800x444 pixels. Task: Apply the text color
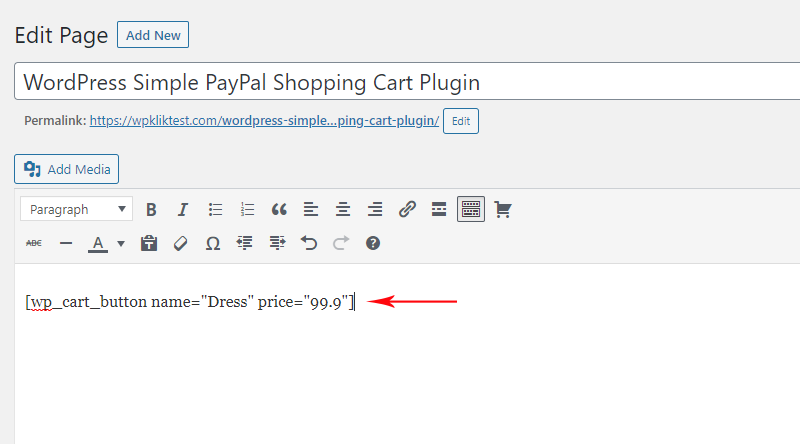click(98, 243)
